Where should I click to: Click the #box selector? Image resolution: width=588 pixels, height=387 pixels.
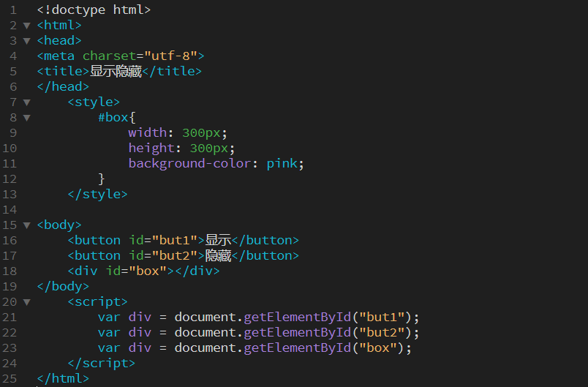113,117
